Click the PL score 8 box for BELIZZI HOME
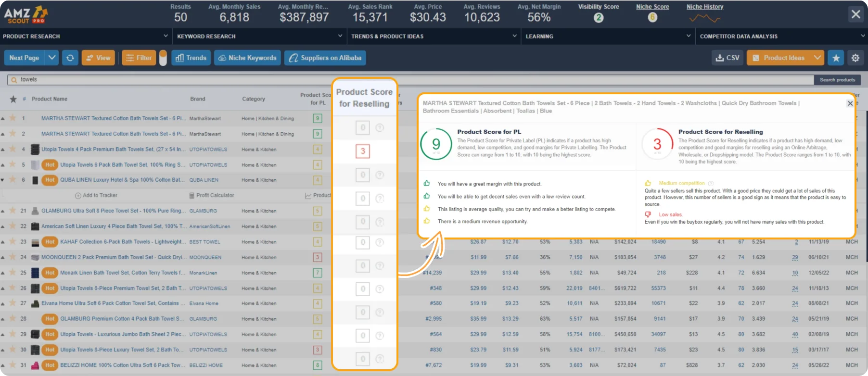Viewport: 868px width, 376px height. pyautogui.click(x=318, y=365)
